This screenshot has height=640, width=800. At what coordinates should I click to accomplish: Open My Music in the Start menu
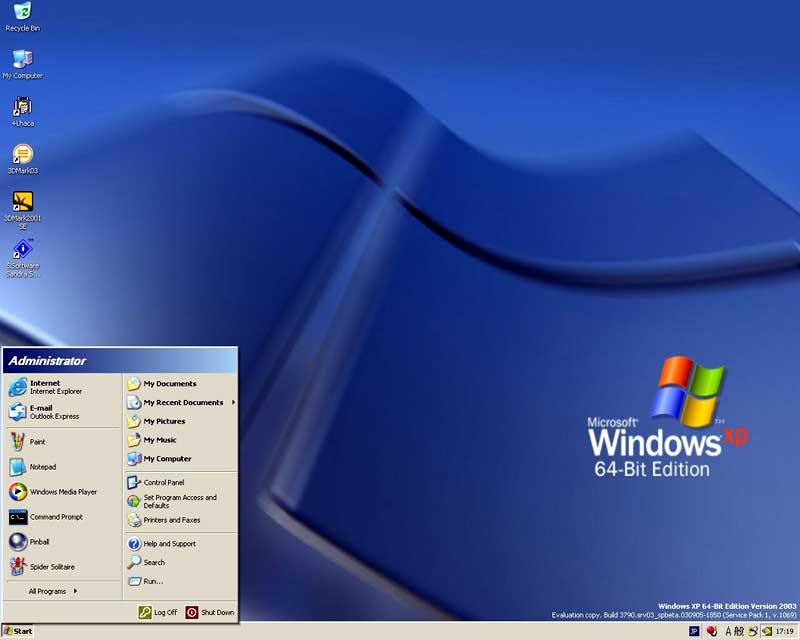tap(181, 440)
